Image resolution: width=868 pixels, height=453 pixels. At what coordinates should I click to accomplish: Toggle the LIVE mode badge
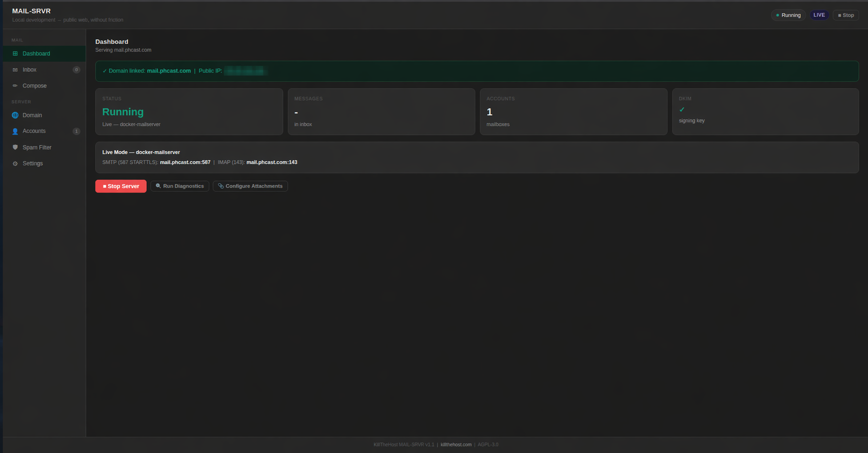[819, 15]
